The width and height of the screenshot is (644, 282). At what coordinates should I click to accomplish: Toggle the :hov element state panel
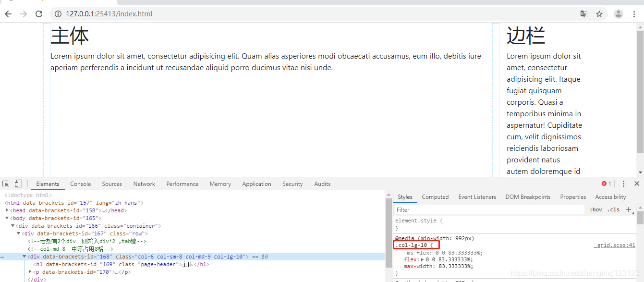click(596, 209)
